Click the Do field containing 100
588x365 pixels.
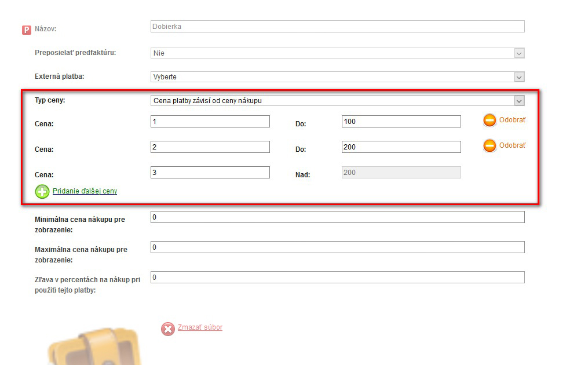[x=401, y=122]
